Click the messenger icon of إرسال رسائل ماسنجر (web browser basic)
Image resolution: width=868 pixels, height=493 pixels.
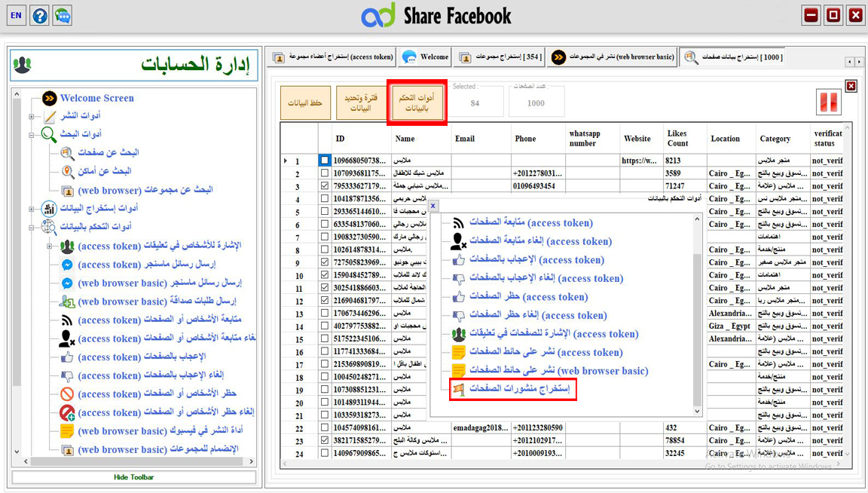click(67, 283)
